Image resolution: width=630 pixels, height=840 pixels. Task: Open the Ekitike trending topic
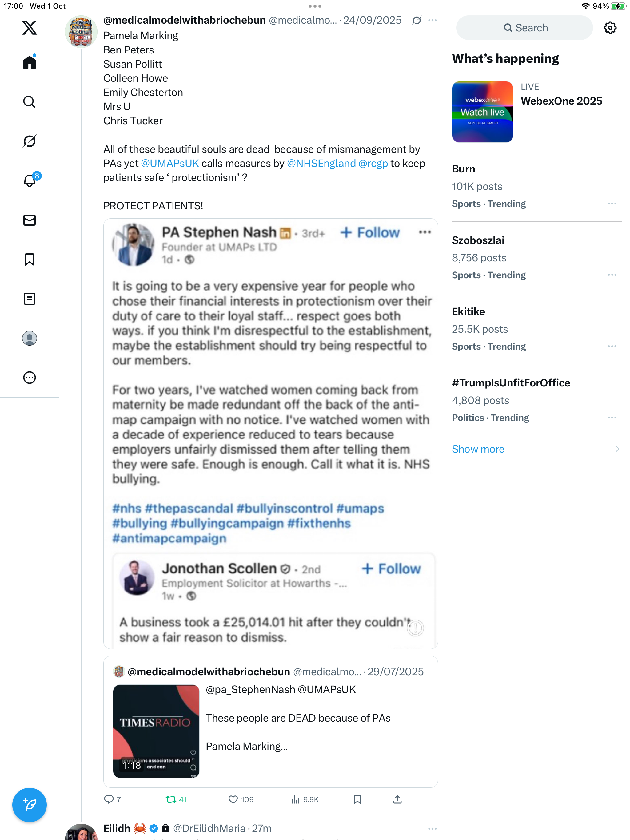click(x=468, y=311)
